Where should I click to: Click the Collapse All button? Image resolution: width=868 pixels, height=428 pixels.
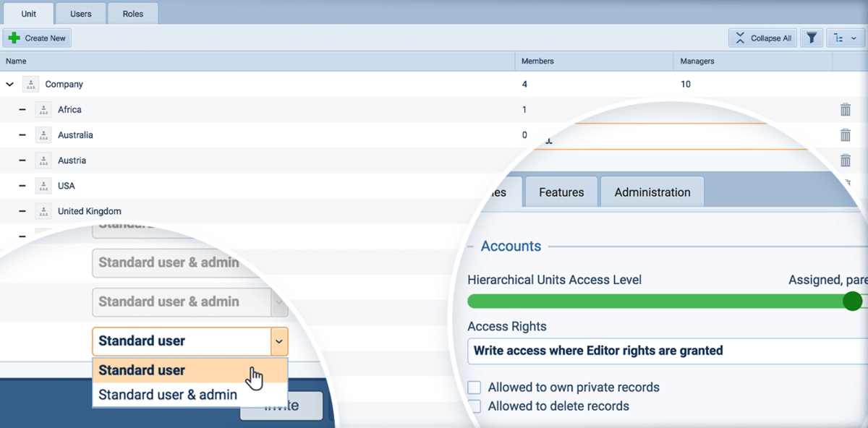click(x=762, y=37)
